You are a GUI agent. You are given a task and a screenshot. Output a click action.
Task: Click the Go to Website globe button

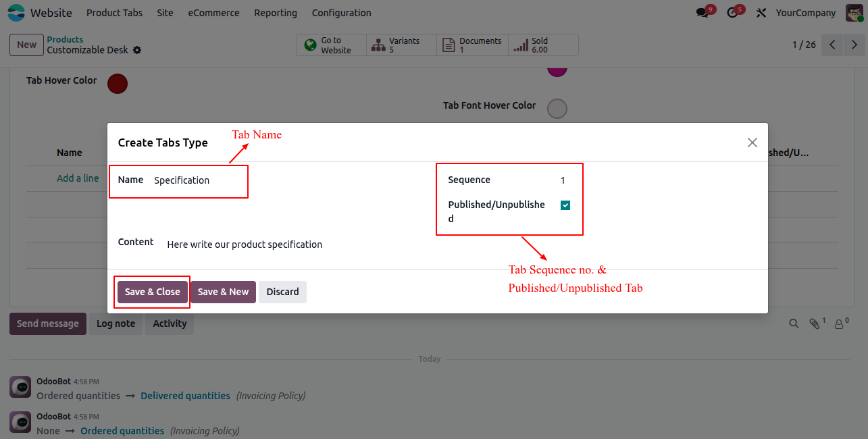(331, 45)
